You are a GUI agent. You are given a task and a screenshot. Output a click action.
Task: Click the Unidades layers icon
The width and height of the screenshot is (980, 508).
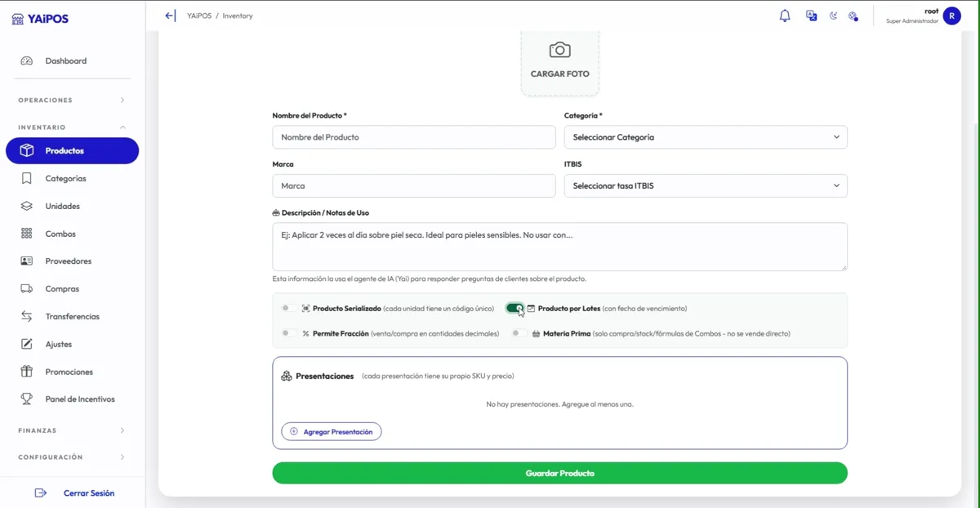click(27, 207)
